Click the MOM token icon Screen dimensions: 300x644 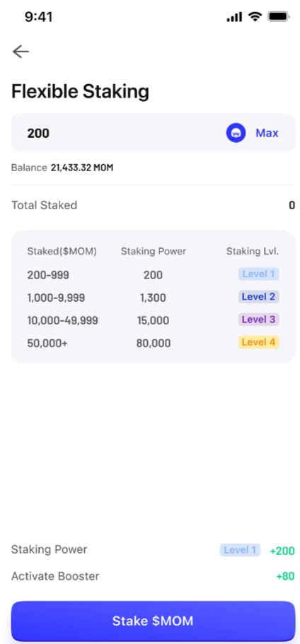tap(236, 133)
